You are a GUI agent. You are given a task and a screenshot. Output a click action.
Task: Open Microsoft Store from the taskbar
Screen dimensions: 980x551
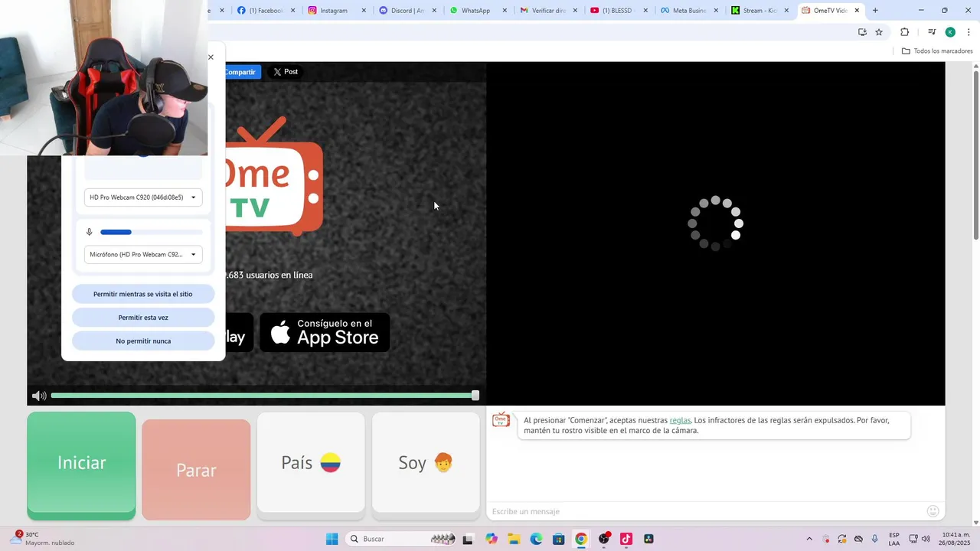pos(558,539)
